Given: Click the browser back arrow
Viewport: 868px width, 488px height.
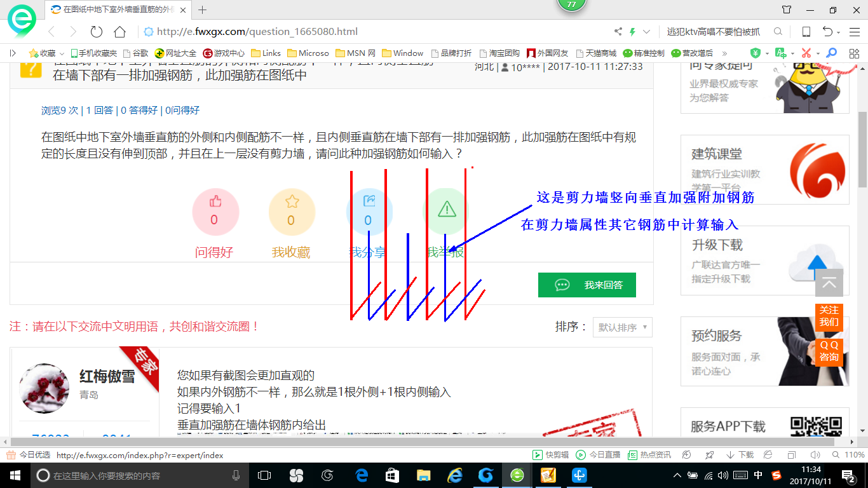Looking at the screenshot, I should coord(52,32).
